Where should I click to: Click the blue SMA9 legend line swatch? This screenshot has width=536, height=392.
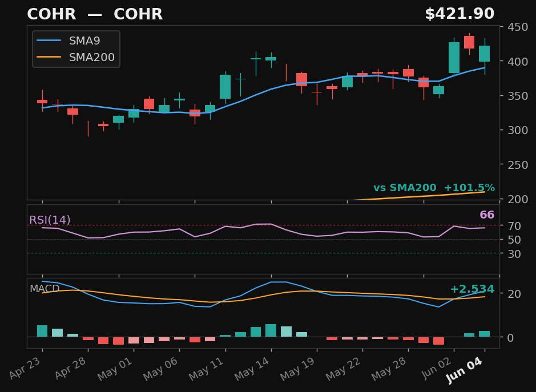(x=49, y=41)
